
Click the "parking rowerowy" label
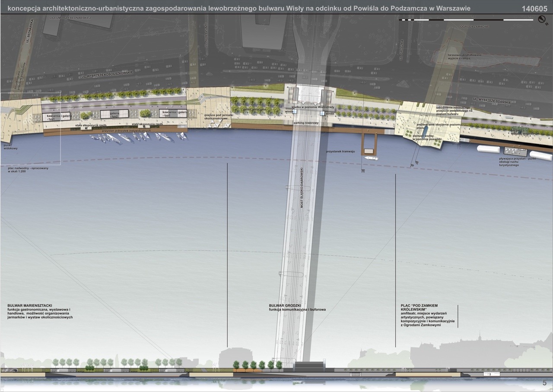307,123
